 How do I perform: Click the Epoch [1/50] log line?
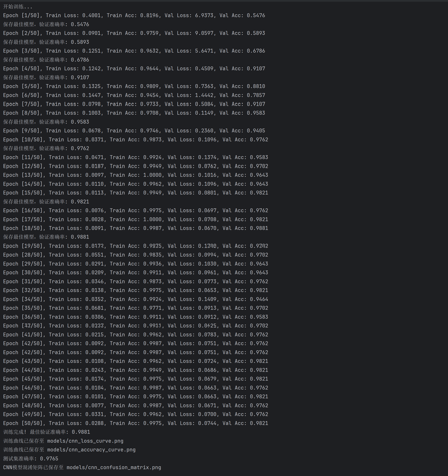[x=134, y=15]
